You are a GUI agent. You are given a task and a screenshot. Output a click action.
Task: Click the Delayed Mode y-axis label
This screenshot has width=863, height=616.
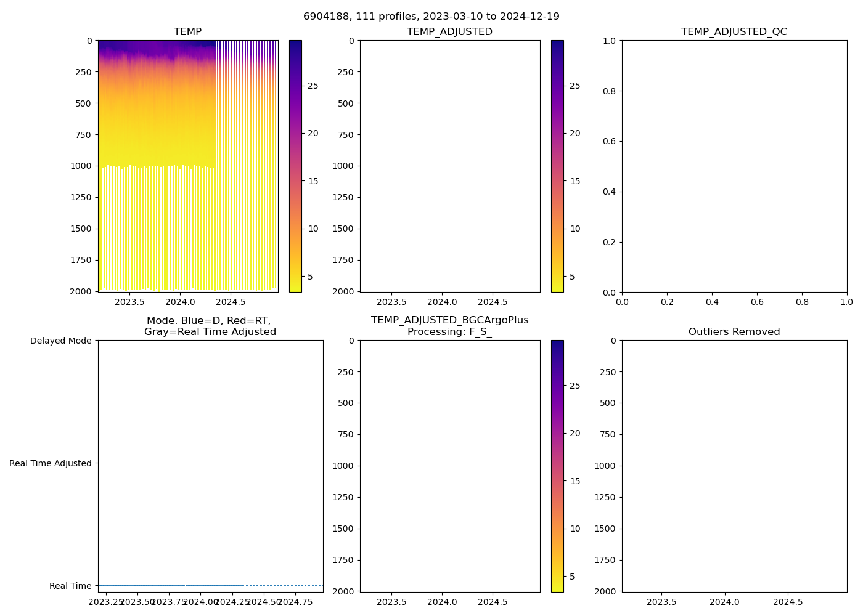point(60,341)
